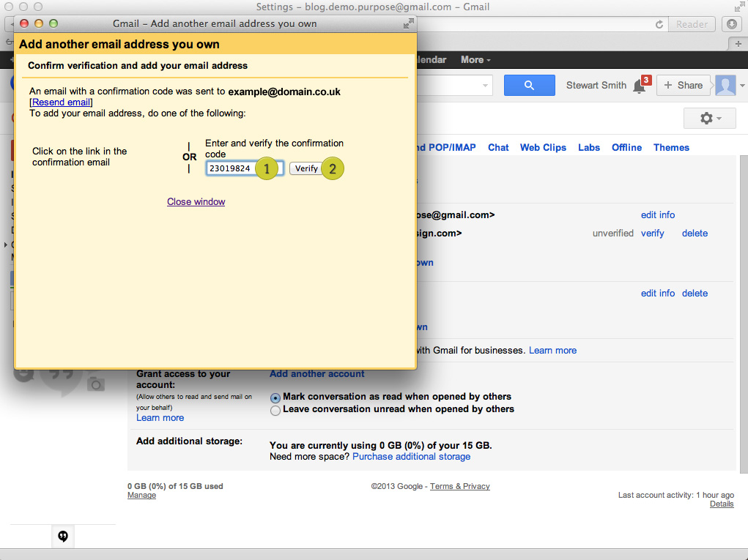Click the Purchase additional storage link
748x560 pixels.
[411, 456]
